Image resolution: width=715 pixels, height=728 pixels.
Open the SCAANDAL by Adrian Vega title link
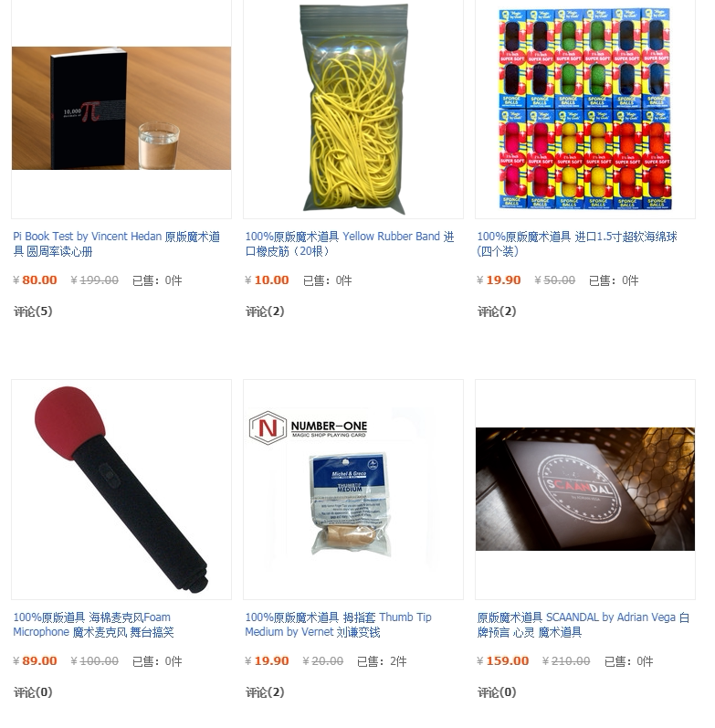tap(584, 625)
